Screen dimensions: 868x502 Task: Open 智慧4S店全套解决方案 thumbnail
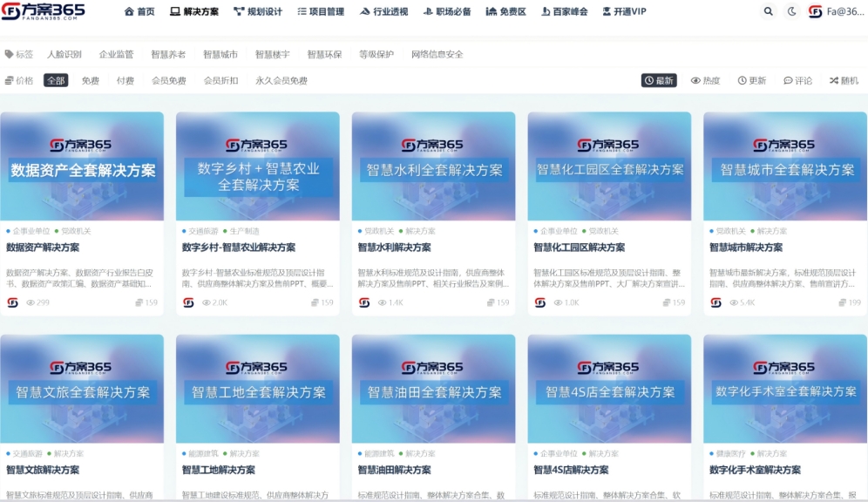[609, 389]
